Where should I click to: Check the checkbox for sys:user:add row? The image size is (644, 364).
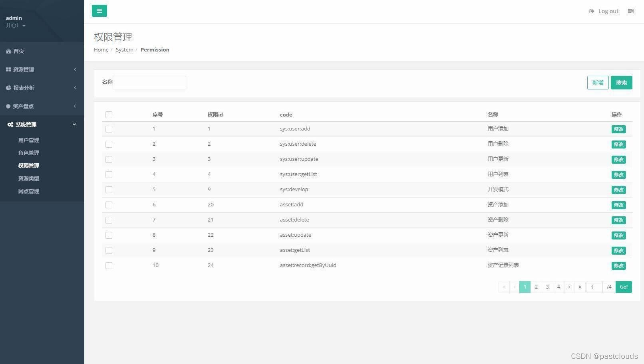pos(109,129)
